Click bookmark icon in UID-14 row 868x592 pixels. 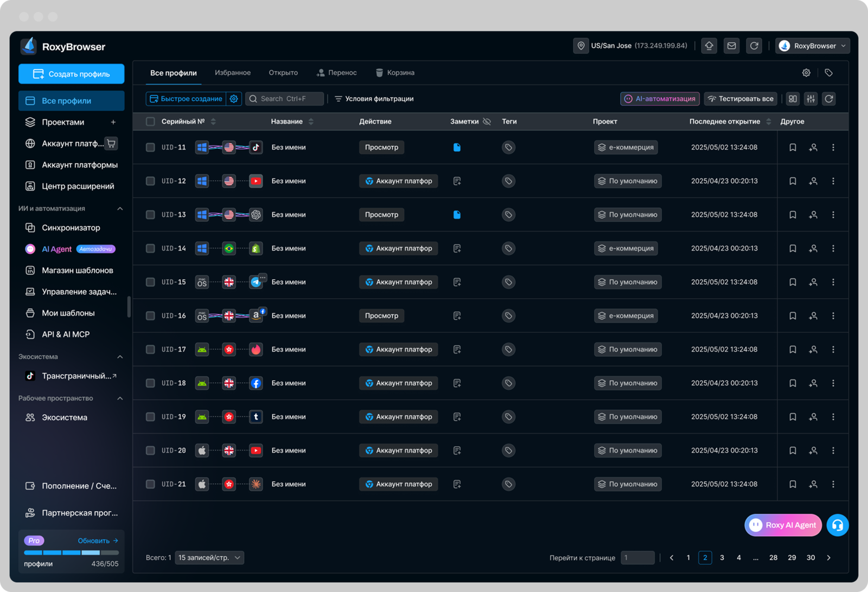coord(793,248)
